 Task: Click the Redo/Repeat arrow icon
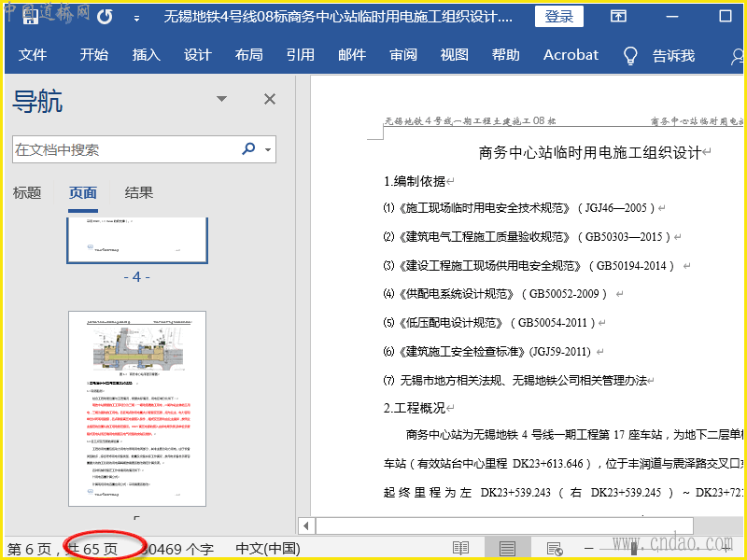pos(105,18)
